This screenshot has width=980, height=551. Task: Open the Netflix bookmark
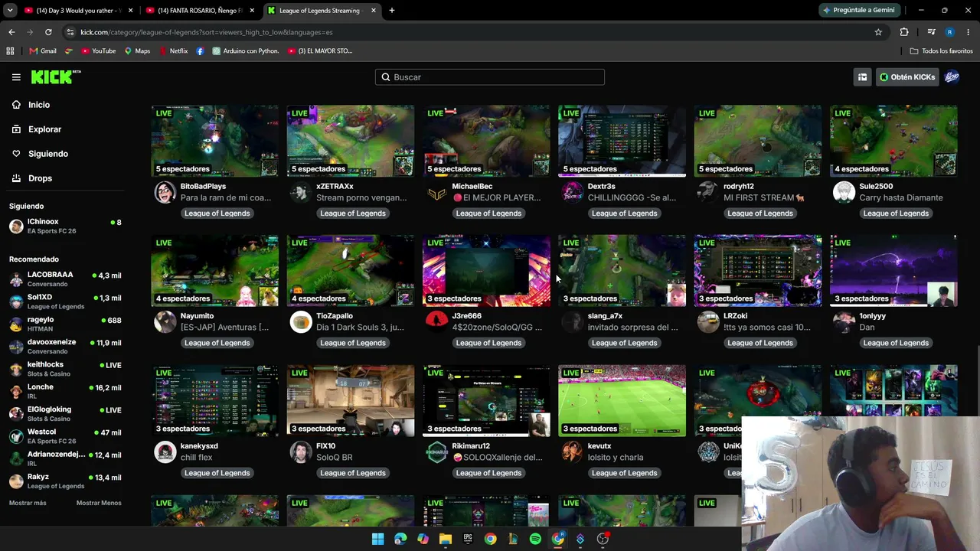(x=173, y=51)
